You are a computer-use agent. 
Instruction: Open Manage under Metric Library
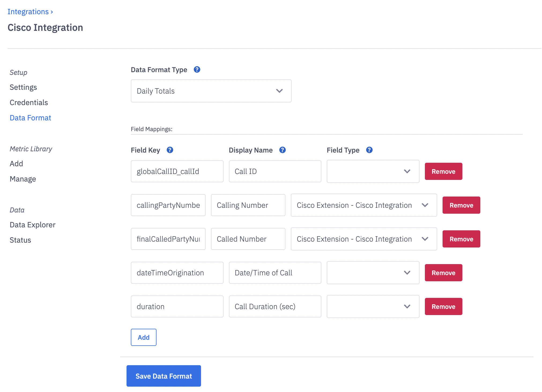pos(23,179)
